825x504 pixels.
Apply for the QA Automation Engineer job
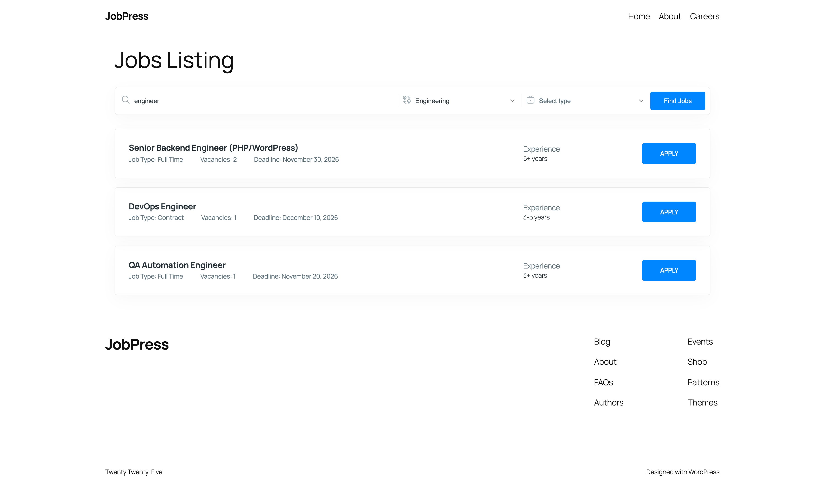point(669,270)
